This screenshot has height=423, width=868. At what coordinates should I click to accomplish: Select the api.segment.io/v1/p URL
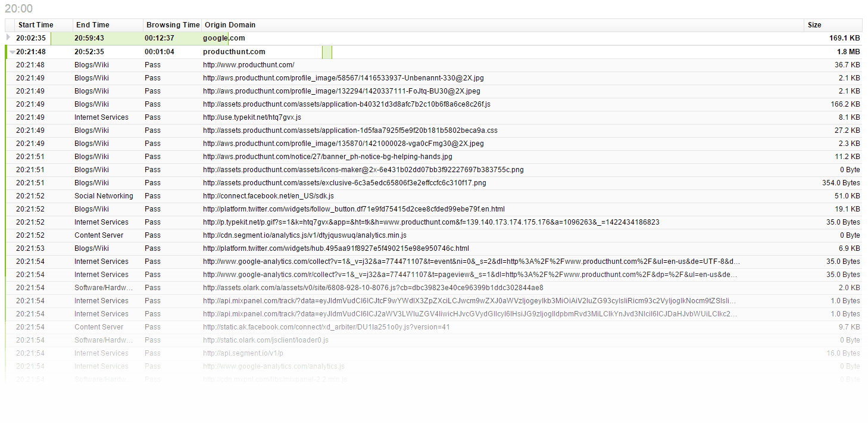pyautogui.click(x=243, y=353)
